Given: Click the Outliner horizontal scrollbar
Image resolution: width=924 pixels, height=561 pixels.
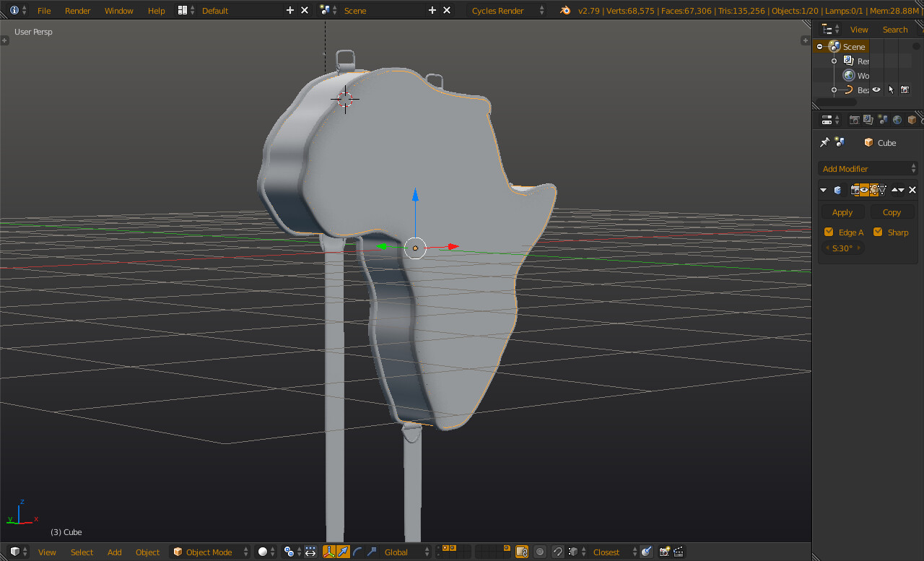Looking at the screenshot, I should [835, 103].
